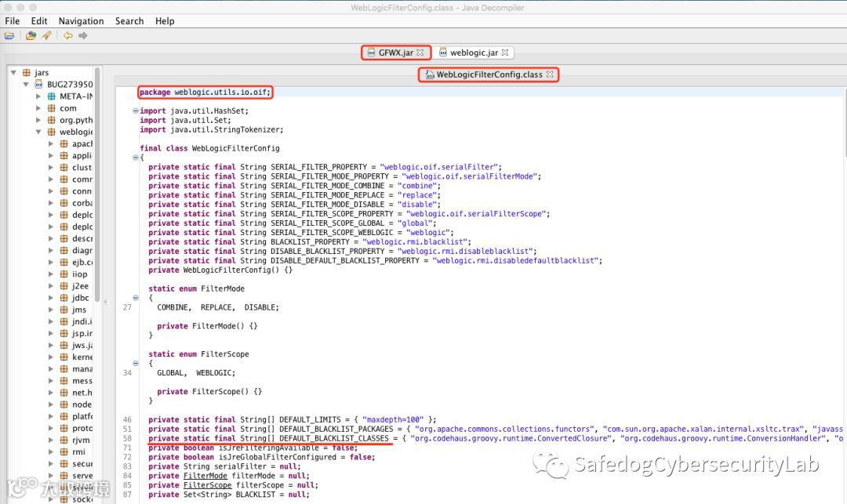Click the Open File toolbar icon
Screen dimensions: 847x504
tap(9, 35)
